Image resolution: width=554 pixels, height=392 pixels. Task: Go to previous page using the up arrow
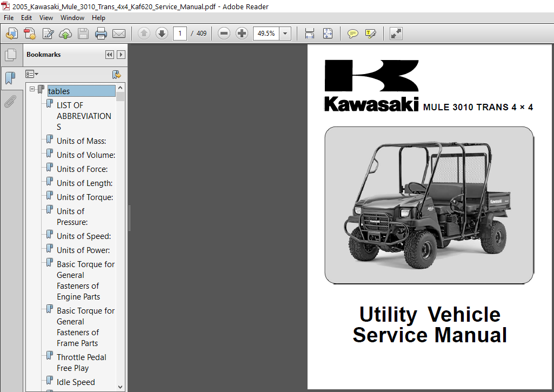pos(144,34)
